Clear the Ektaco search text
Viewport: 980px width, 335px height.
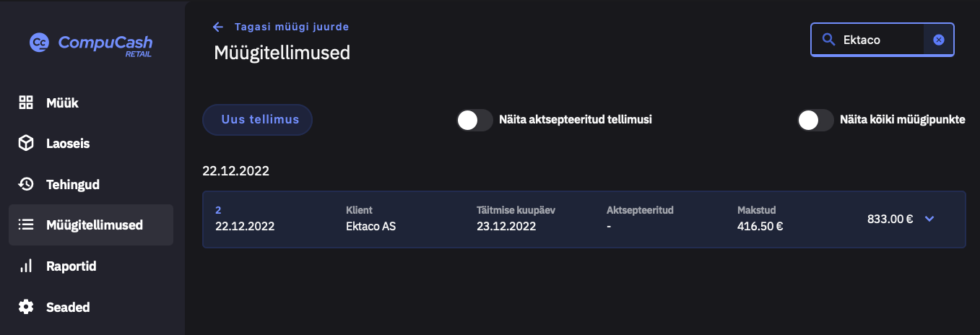939,40
